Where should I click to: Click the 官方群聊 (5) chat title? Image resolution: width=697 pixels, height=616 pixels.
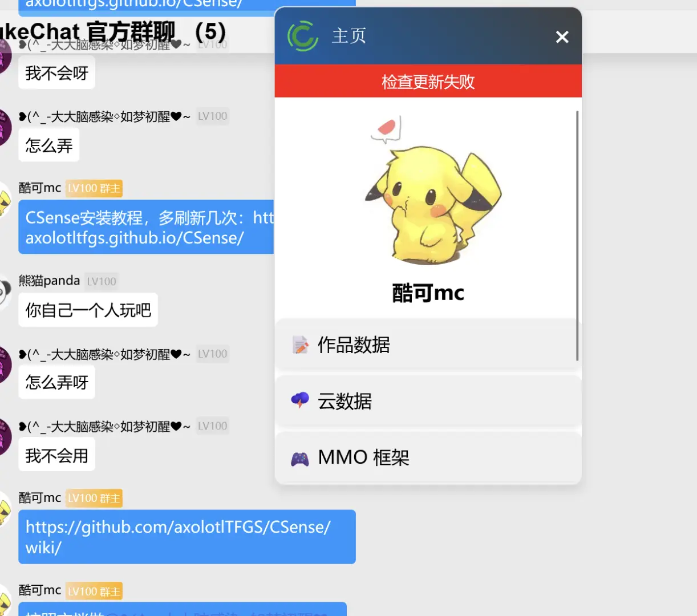(113, 31)
